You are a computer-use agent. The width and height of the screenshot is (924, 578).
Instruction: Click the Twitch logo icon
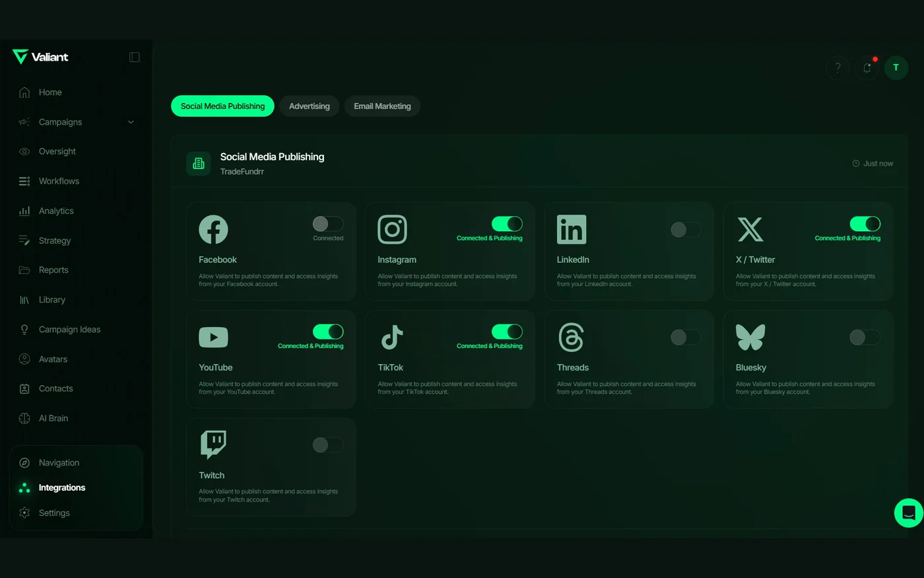click(213, 445)
